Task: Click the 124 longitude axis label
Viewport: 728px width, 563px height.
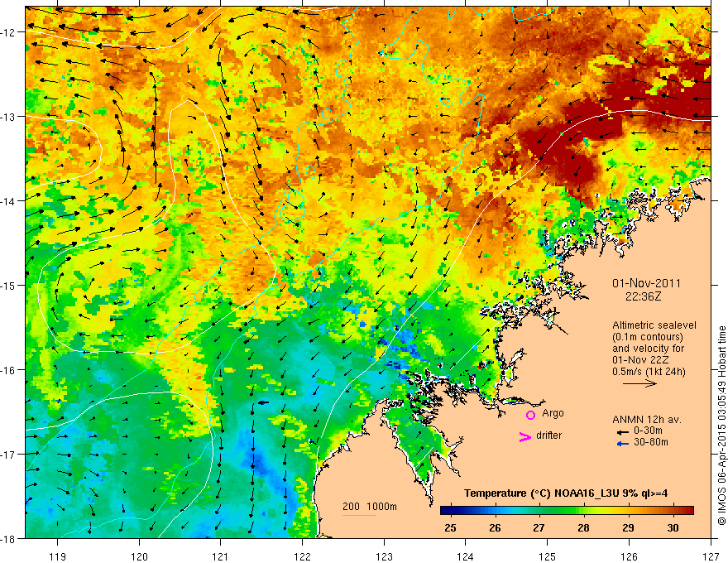Action: click(x=466, y=556)
